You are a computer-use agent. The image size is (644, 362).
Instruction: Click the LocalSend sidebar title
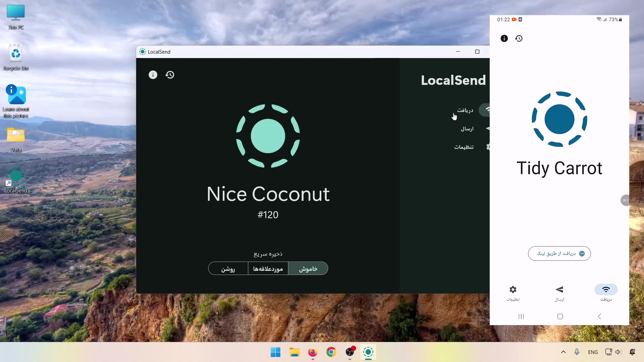(x=453, y=80)
